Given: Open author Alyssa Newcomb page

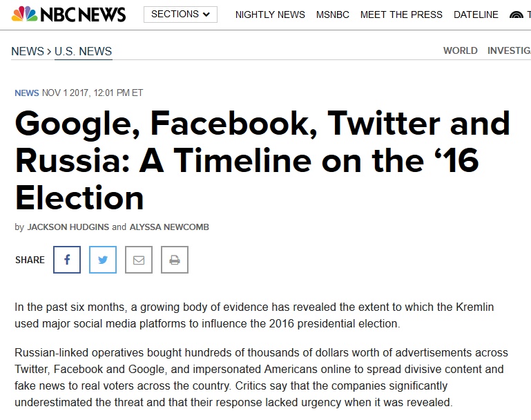Looking at the screenshot, I should [x=169, y=227].
